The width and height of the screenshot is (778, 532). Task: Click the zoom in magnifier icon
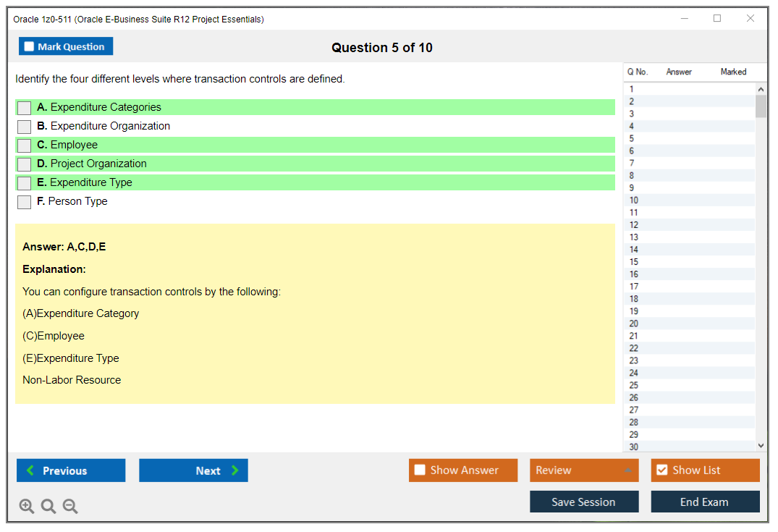coord(27,506)
